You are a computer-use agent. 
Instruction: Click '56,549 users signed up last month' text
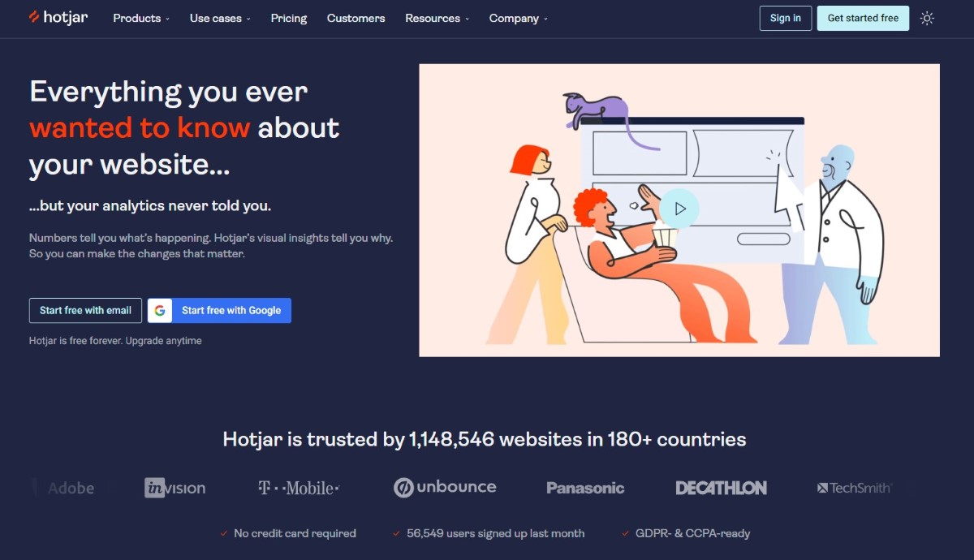pyautogui.click(x=495, y=533)
